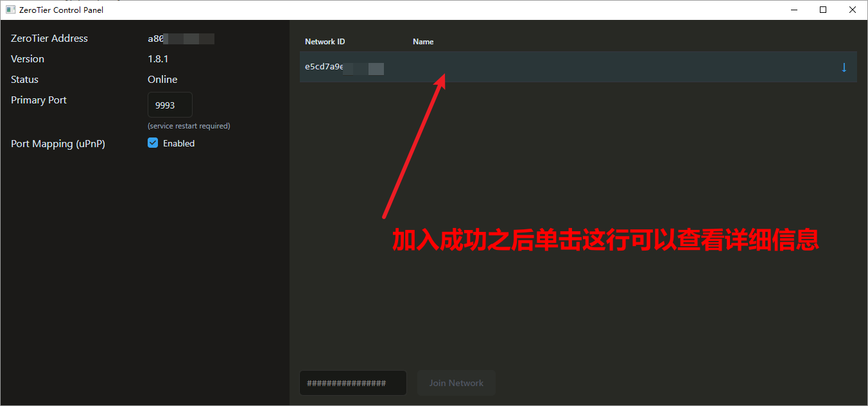Image resolution: width=868 pixels, height=406 pixels.
Task: Close the ZeroTier Control Panel window
Action: [x=853, y=10]
